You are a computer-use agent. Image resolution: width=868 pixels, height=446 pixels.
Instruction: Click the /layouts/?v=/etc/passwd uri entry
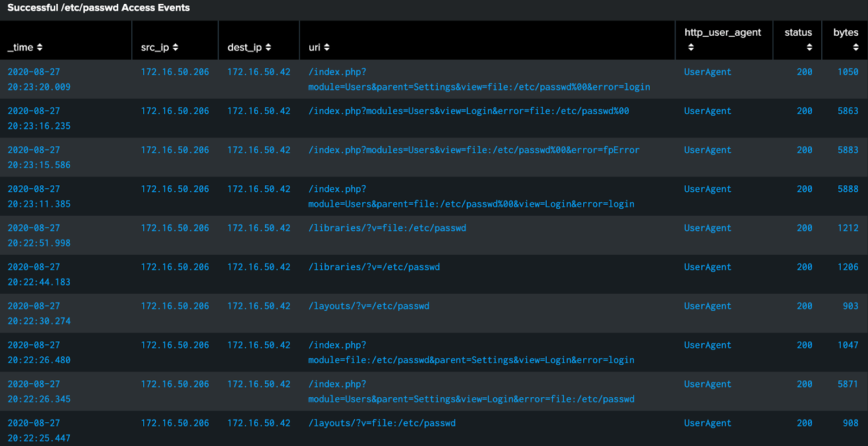369,306
